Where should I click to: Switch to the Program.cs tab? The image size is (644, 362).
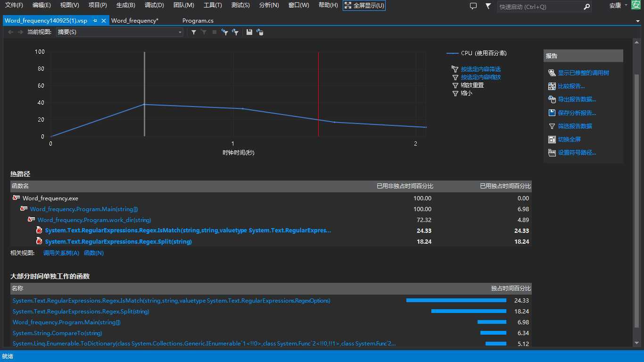tap(198, 21)
